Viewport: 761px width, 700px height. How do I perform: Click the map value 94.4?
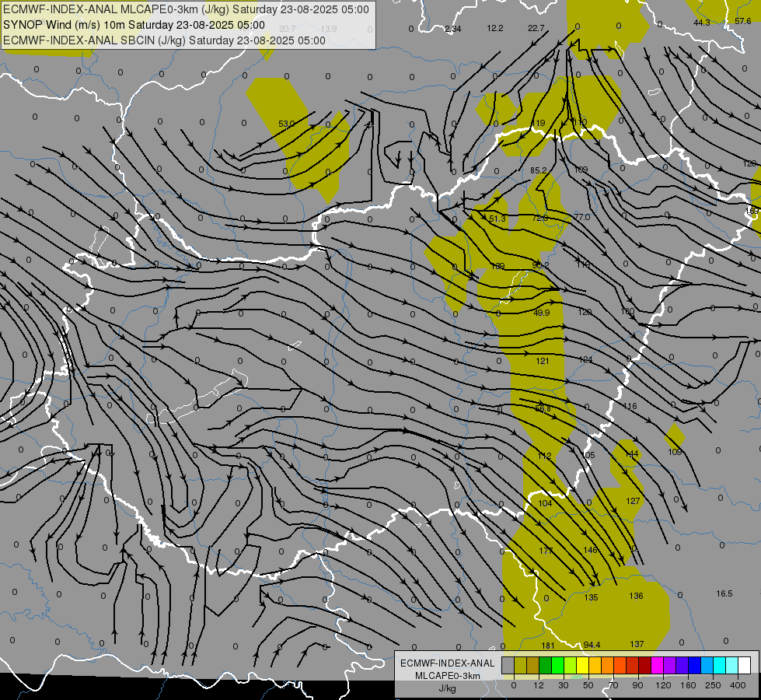[592, 645]
